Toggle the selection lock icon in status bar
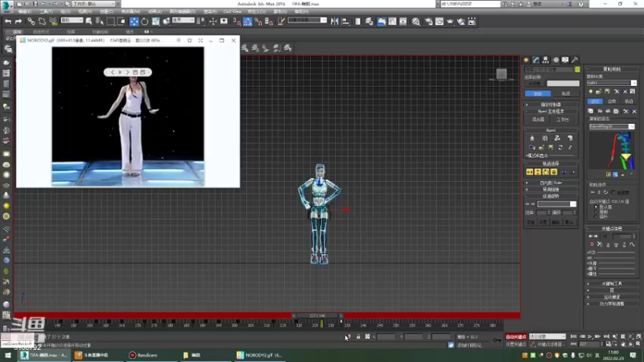 point(358,337)
